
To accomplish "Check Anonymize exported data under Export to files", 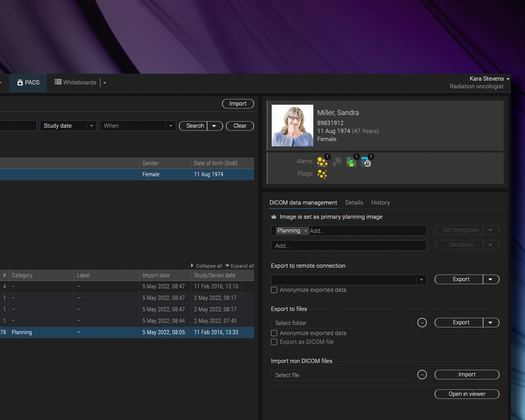I will [274, 333].
